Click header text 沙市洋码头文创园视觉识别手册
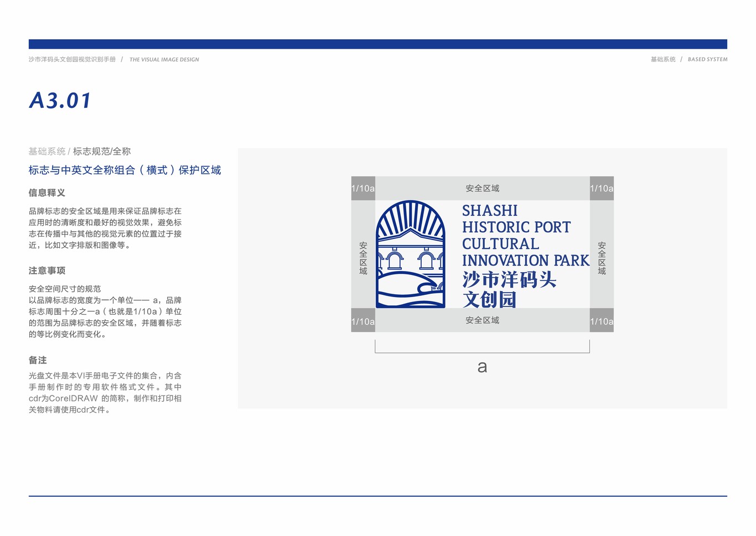Screen dimensions: 756x536 [73, 59]
